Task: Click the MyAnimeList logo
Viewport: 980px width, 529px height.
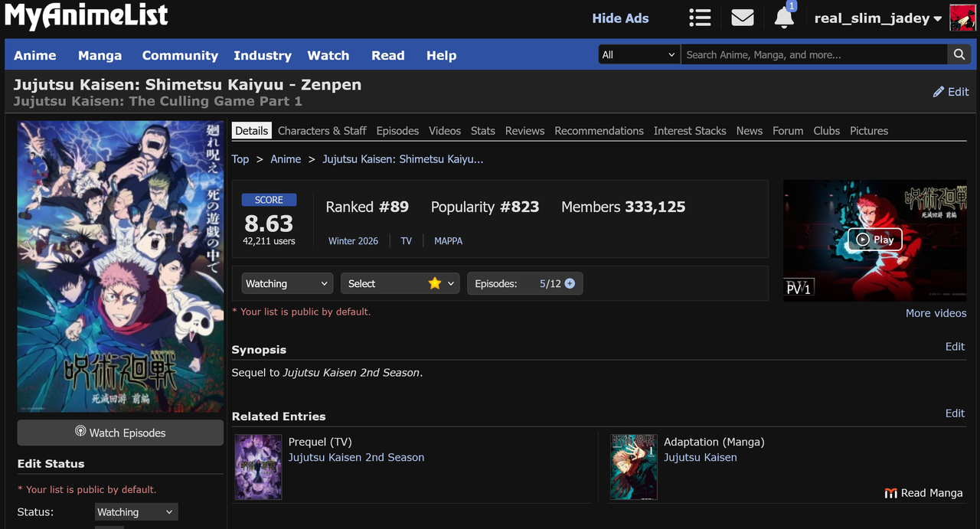Action: coord(86,16)
